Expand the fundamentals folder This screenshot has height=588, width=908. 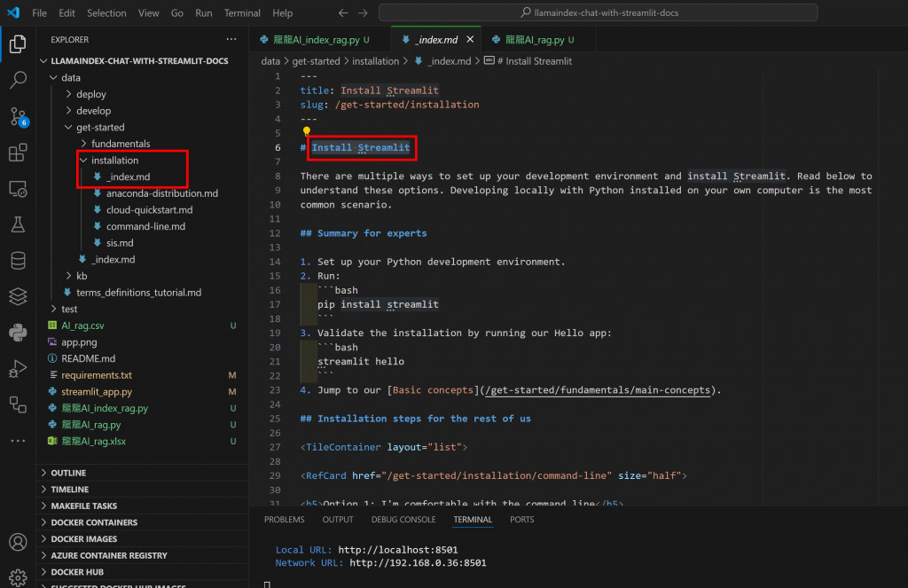tap(142, 144)
